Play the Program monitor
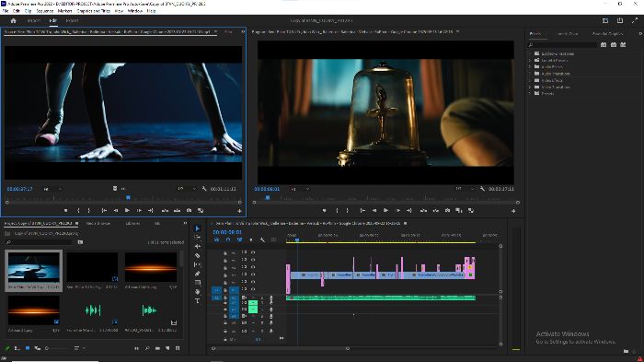Screen dimensions: 644x362 [385, 211]
